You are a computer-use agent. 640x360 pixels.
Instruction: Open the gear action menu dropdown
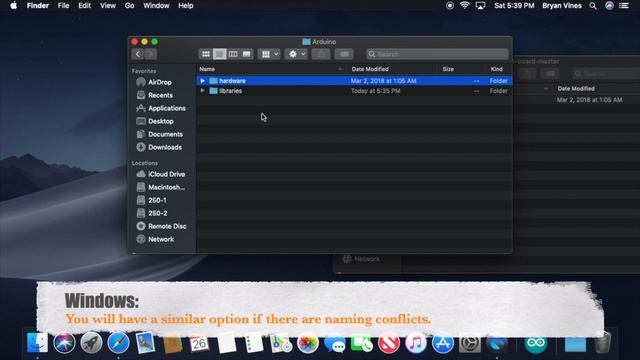[296, 54]
